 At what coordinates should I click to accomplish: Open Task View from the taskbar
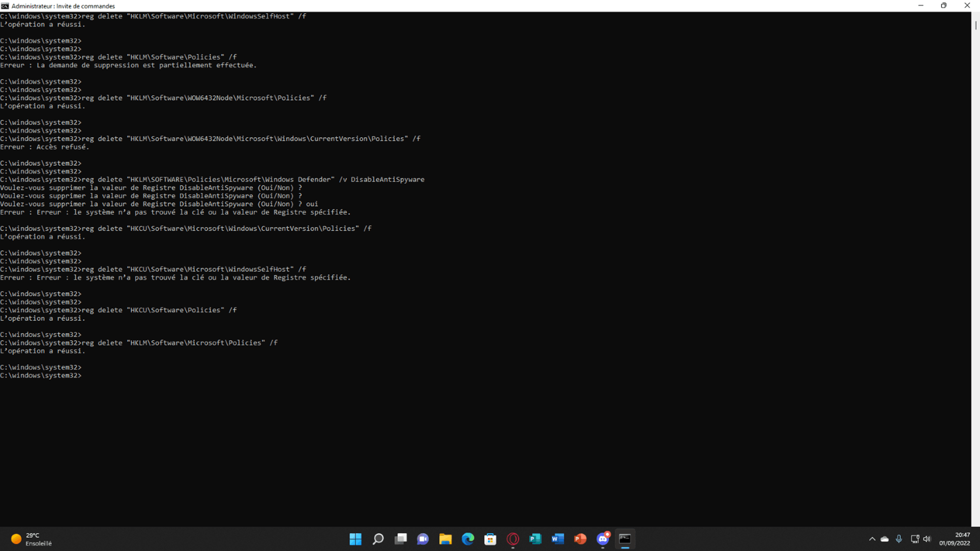coord(401,539)
